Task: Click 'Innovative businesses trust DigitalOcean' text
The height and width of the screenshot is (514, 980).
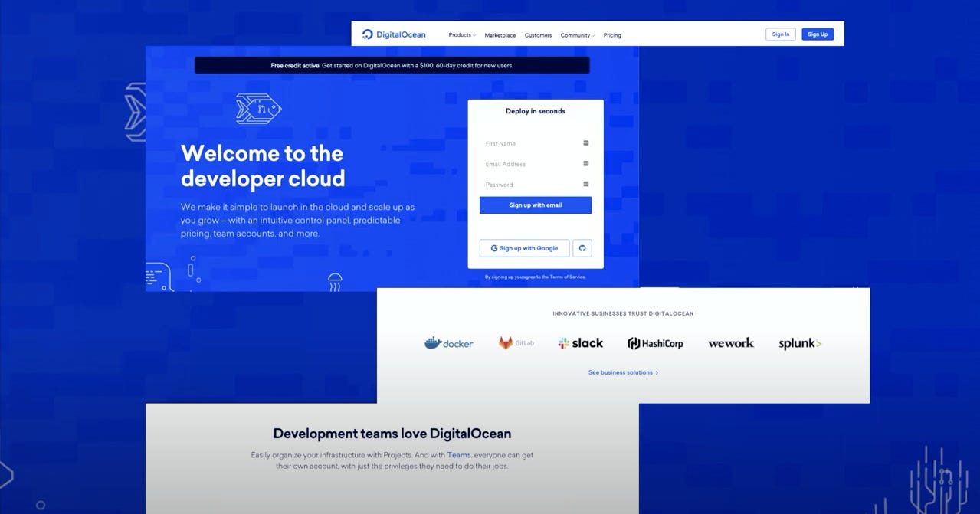Action: click(x=623, y=313)
